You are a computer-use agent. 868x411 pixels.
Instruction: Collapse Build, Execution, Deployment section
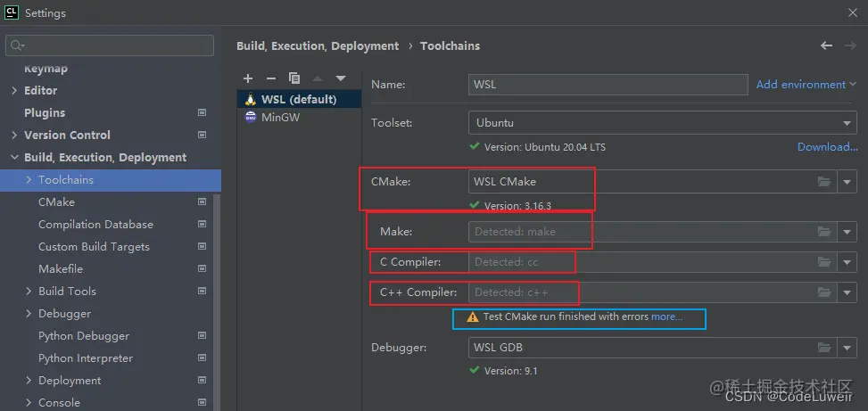(x=14, y=158)
